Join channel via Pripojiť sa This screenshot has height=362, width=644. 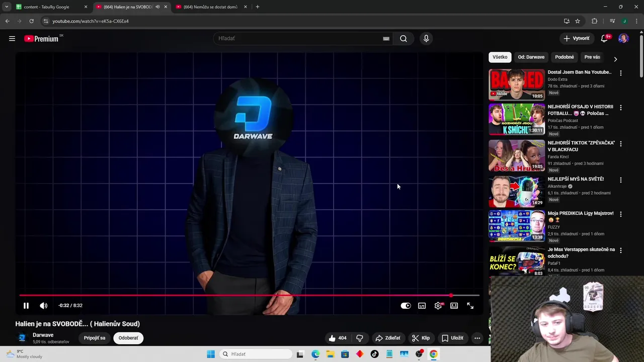click(x=95, y=338)
